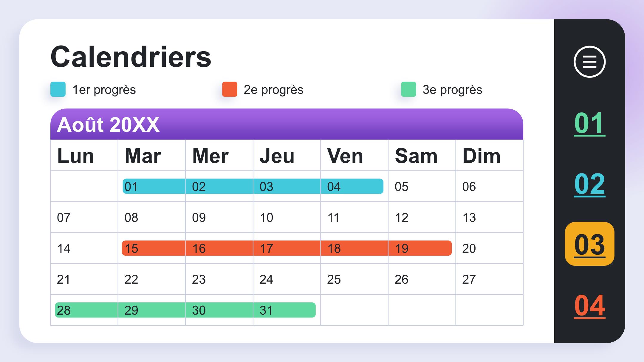This screenshot has height=362, width=644.
Task: Click the Calendriers title
Action: [131, 57]
